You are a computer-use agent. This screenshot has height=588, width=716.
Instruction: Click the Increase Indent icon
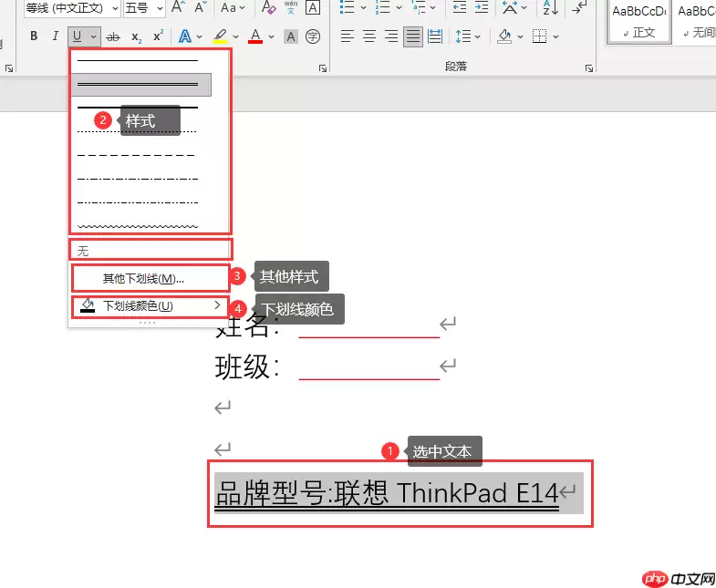[x=482, y=7]
